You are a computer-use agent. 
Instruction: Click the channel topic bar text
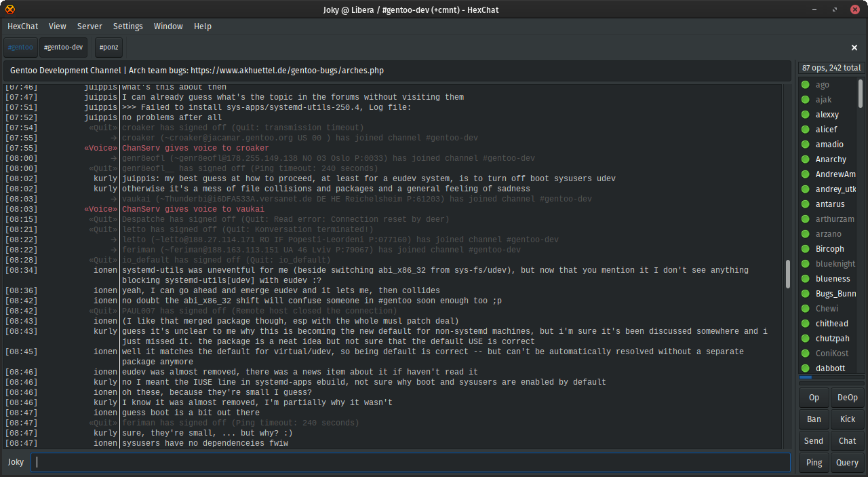click(x=197, y=71)
